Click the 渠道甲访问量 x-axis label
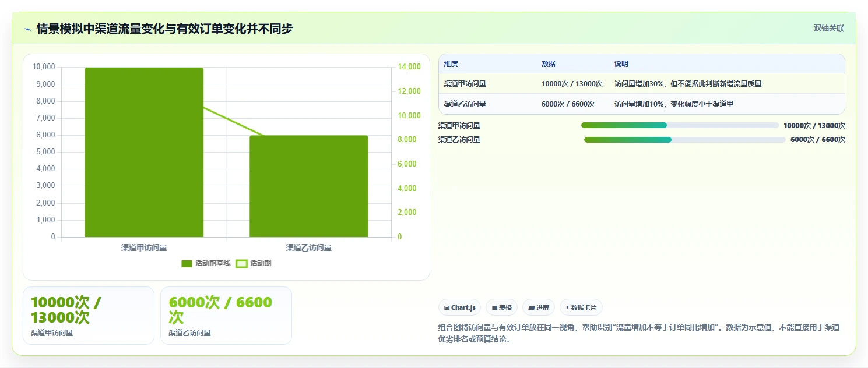 [x=144, y=247]
